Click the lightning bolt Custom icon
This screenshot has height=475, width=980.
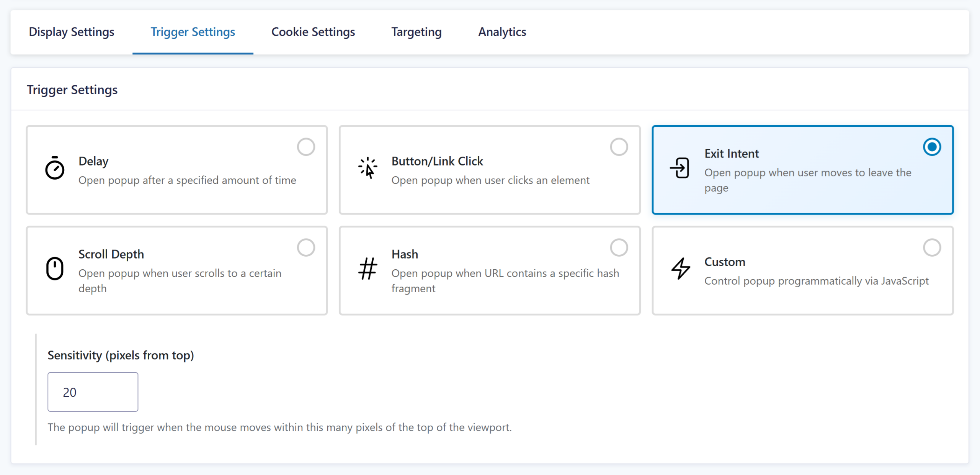680,268
